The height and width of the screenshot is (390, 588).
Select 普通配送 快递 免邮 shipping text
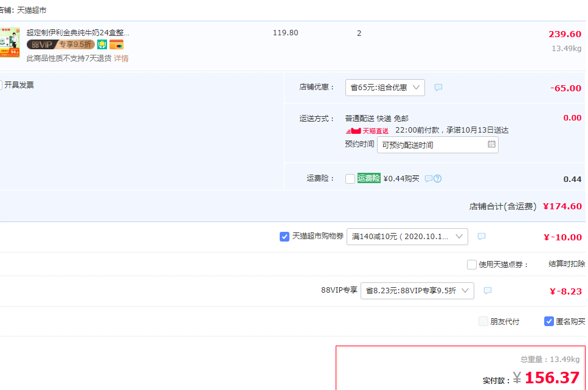(376, 119)
